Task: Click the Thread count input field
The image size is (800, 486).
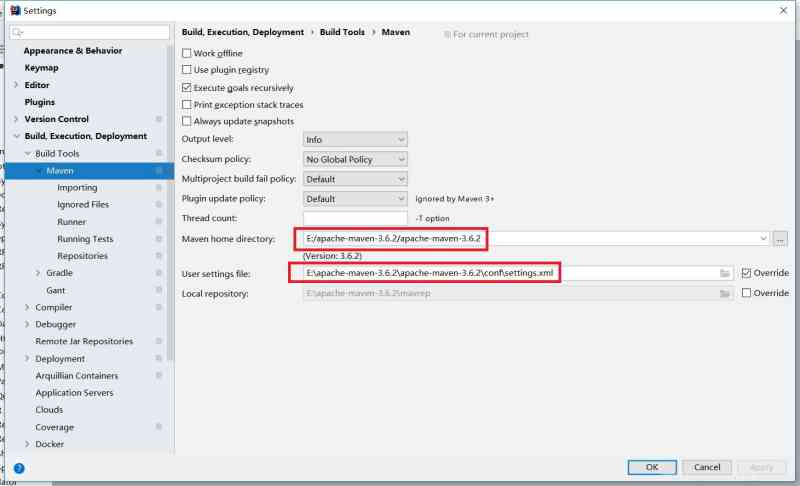Action: click(x=355, y=218)
